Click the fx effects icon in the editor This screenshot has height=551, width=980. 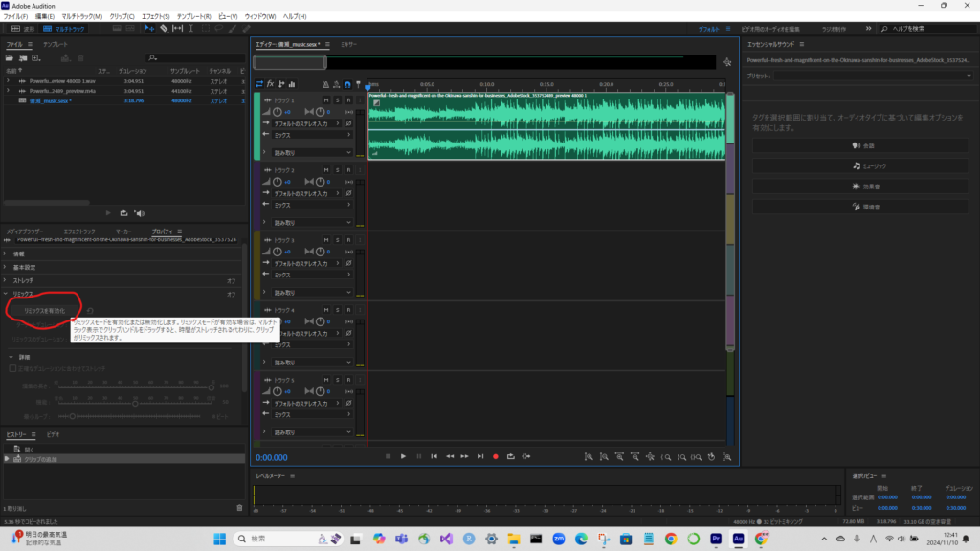pos(271,84)
